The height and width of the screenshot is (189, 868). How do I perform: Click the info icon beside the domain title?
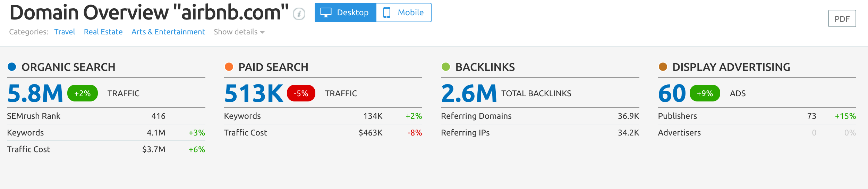tap(299, 14)
